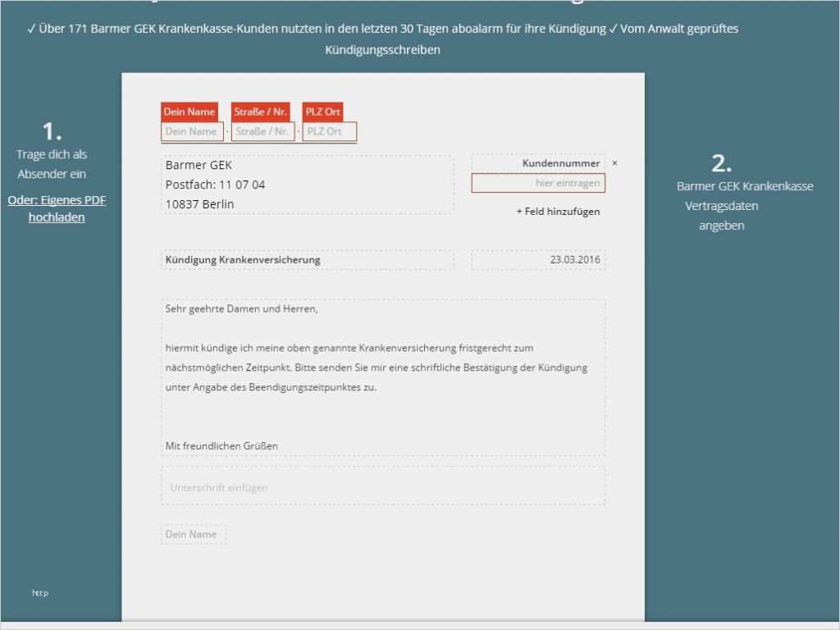Click the red PLZ Ort label tag
Image resolution: width=840 pixels, height=630 pixels.
coord(322,112)
